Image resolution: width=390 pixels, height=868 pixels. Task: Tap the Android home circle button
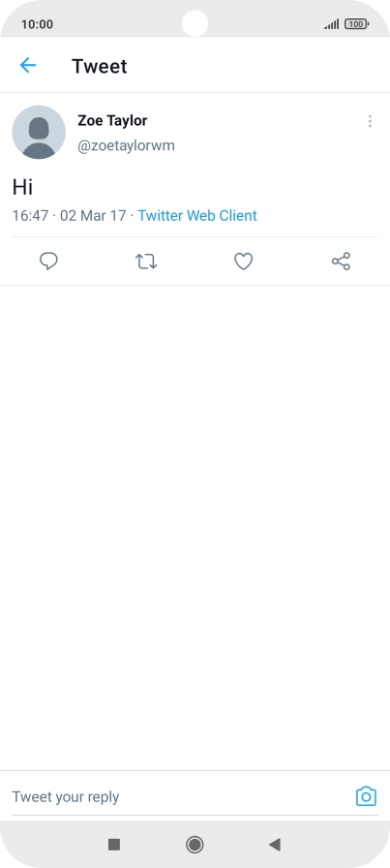[x=195, y=844]
